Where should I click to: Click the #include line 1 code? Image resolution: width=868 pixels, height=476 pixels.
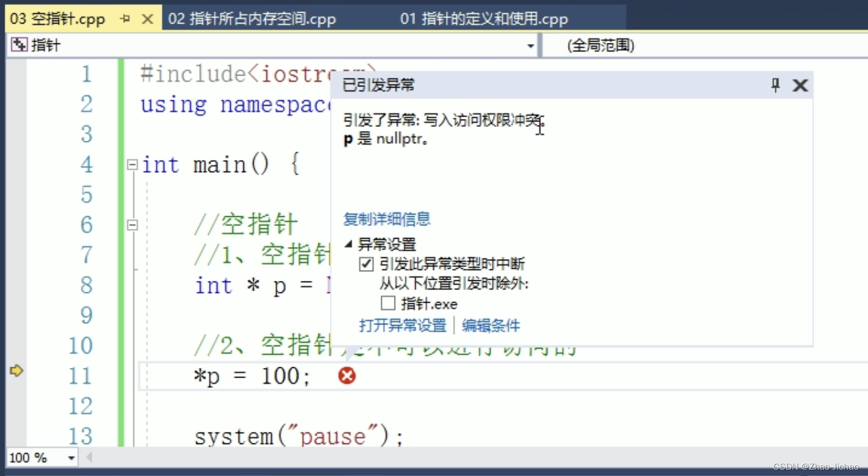[x=236, y=74]
